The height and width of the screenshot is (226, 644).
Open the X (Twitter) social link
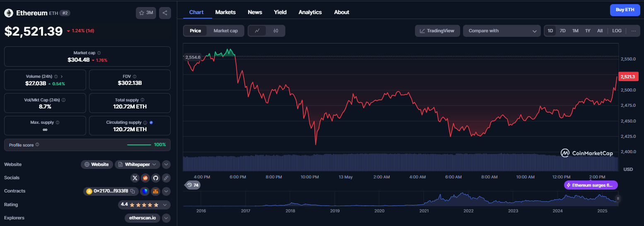135,178
